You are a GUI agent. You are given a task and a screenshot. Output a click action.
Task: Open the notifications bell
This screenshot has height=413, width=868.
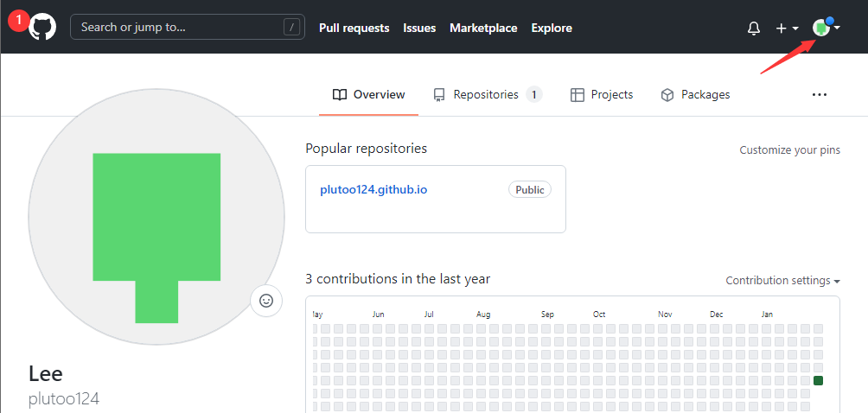pyautogui.click(x=753, y=29)
